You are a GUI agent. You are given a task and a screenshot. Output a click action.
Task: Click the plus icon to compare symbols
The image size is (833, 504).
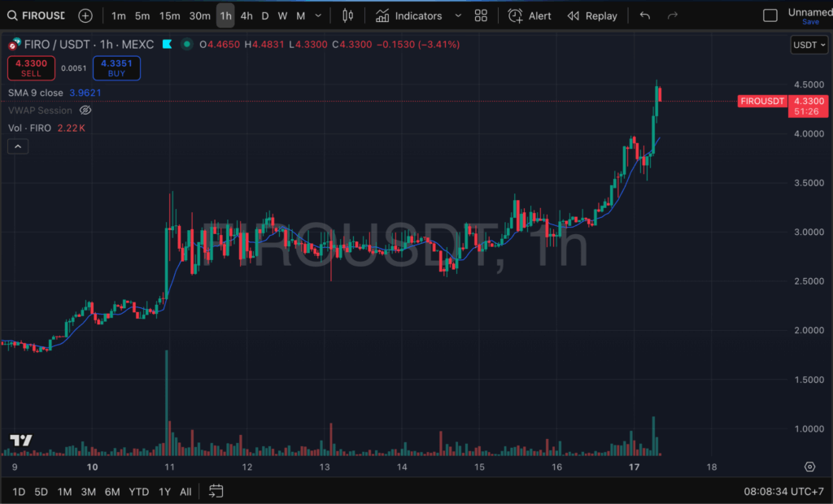85,15
